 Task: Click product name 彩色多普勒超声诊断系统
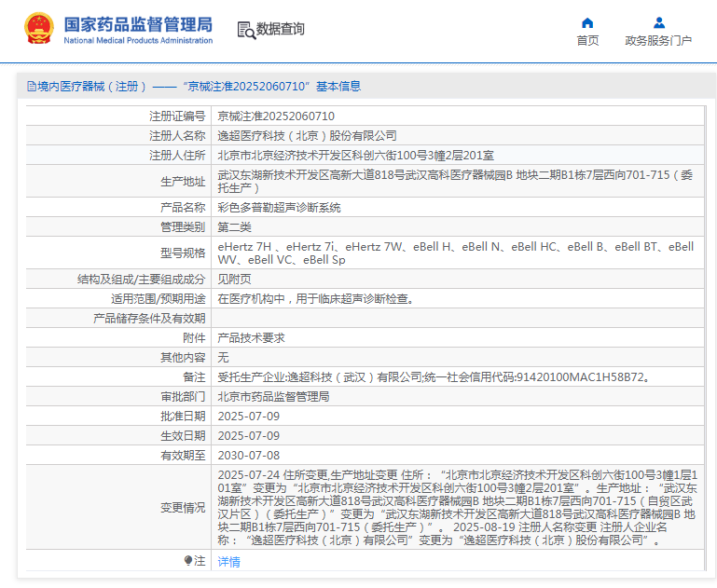tap(279, 207)
